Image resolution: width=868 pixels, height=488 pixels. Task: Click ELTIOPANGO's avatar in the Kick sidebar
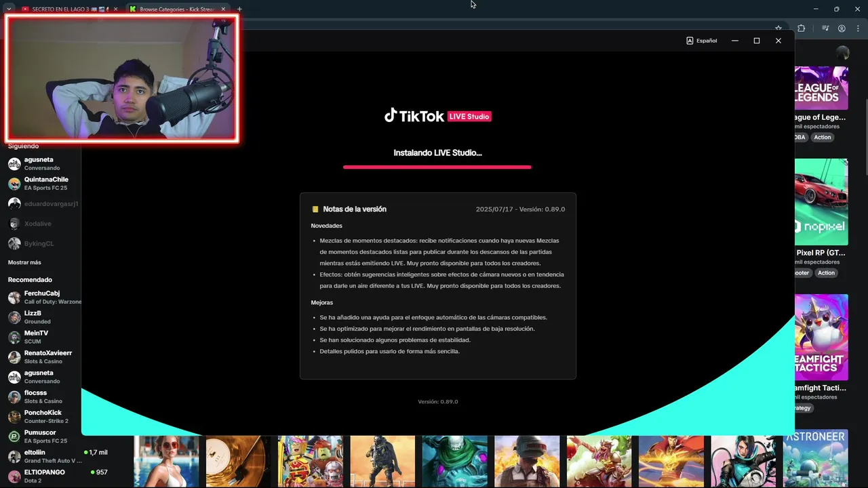point(14,476)
